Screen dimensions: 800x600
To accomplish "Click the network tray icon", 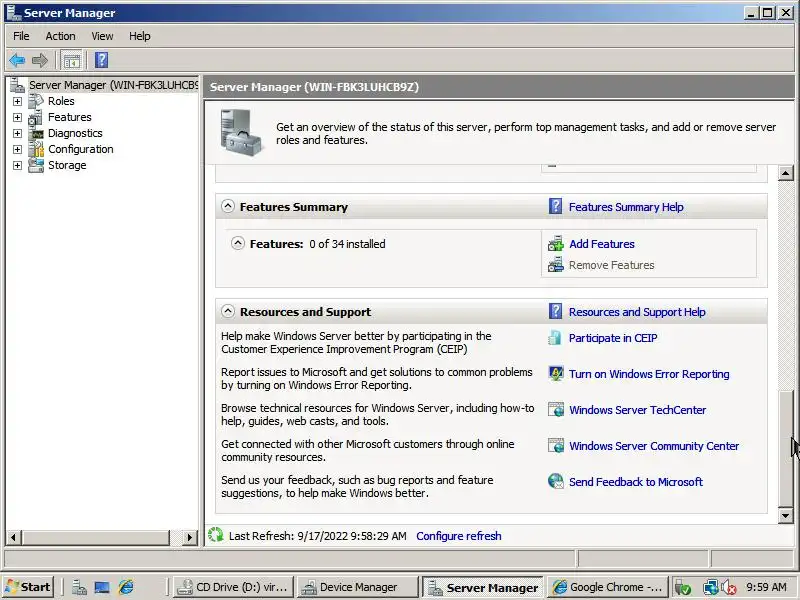I will [710, 588].
